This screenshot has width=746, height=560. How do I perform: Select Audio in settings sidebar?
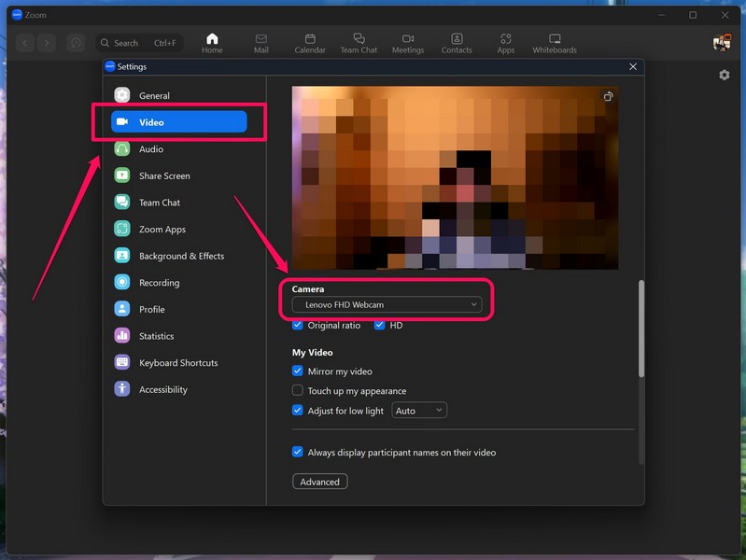click(150, 149)
